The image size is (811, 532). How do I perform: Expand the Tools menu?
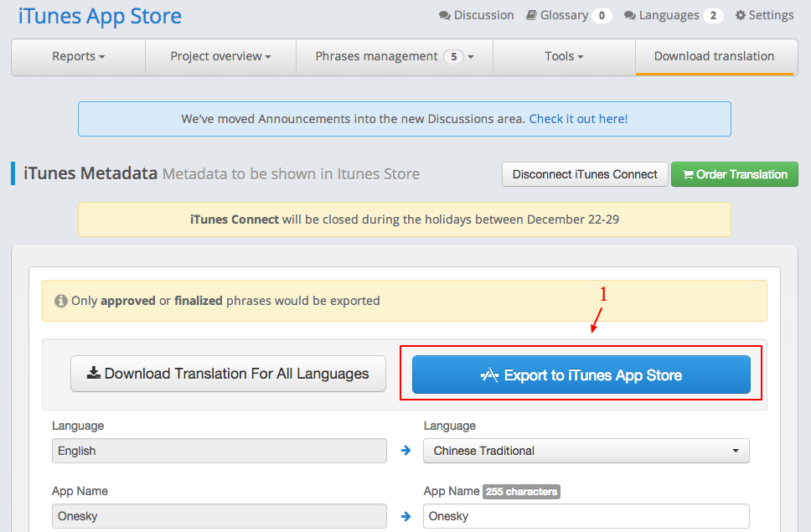click(x=565, y=56)
